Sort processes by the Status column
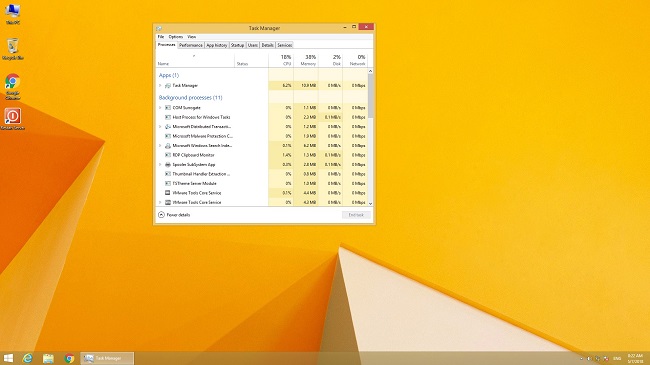The height and width of the screenshot is (365, 650). pyautogui.click(x=251, y=60)
